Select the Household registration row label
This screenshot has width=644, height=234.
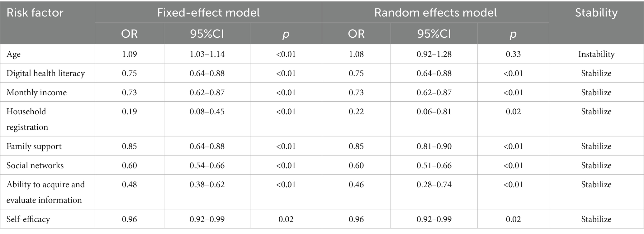point(27,119)
